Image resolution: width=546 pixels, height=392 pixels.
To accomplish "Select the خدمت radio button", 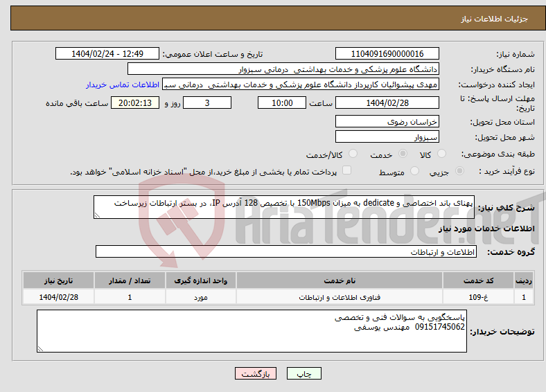I will 403,154.
